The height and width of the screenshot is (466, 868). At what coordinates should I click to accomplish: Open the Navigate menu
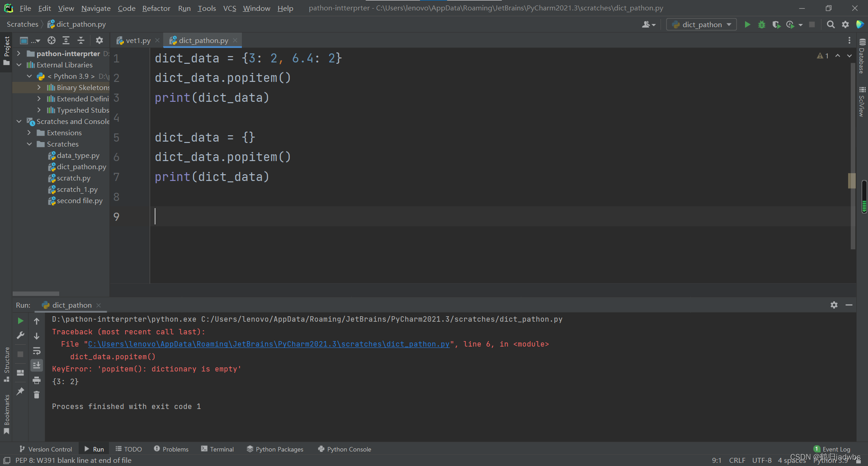pyautogui.click(x=96, y=8)
